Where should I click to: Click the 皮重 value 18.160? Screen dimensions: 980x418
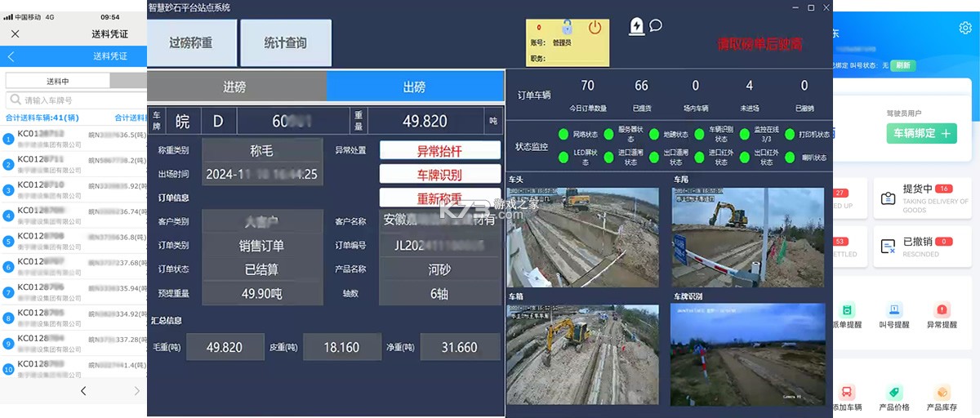click(x=341, y=347)
